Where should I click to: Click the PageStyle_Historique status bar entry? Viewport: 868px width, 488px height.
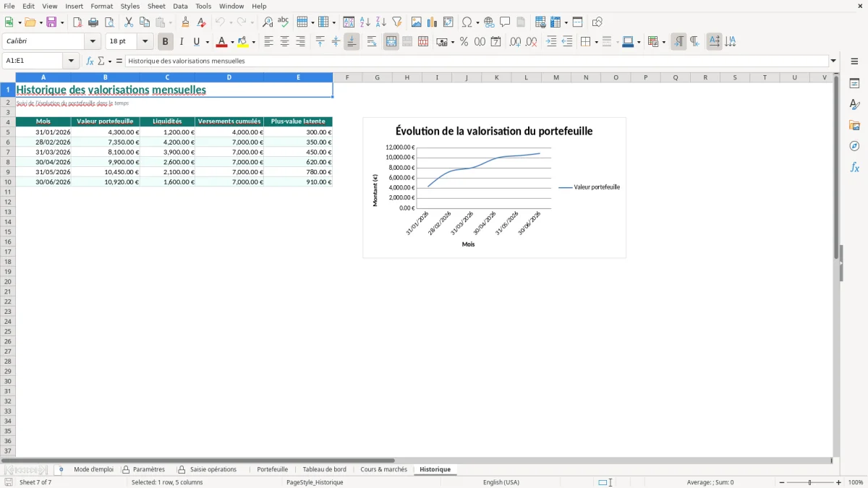tap(315, 482)
